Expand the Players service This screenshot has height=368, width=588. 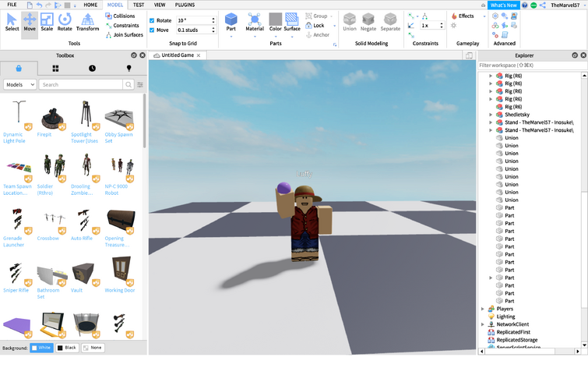click(483, 309)
